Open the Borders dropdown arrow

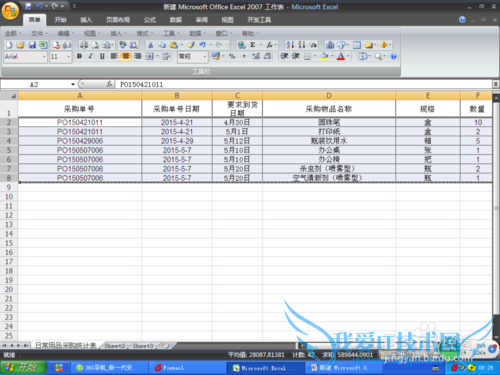tap(315, 56)
